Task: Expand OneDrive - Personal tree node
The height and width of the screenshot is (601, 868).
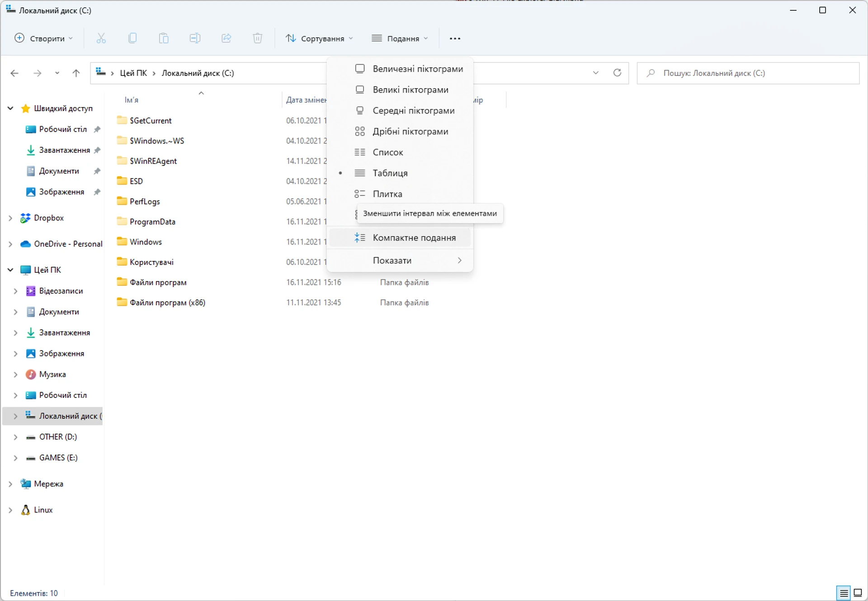Action: [10, 244]
